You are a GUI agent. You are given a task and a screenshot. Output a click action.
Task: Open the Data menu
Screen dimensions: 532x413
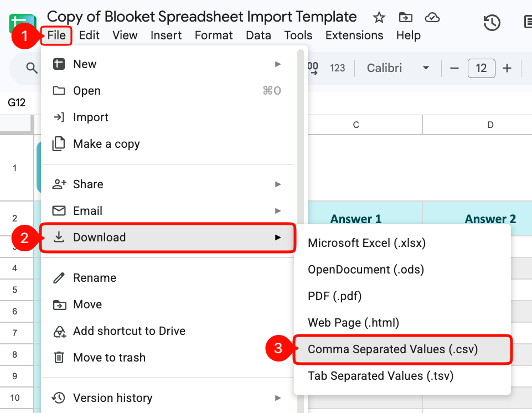[x=258, y=35]
